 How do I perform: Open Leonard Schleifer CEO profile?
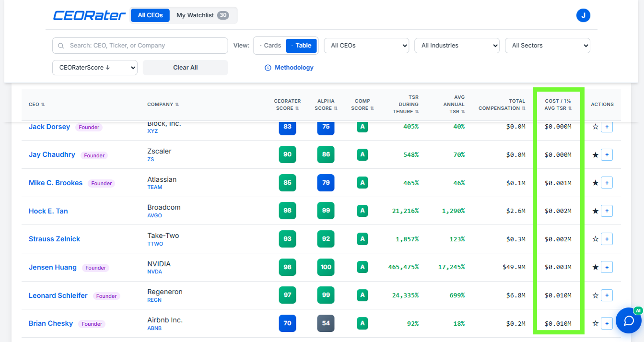[58, 295]
